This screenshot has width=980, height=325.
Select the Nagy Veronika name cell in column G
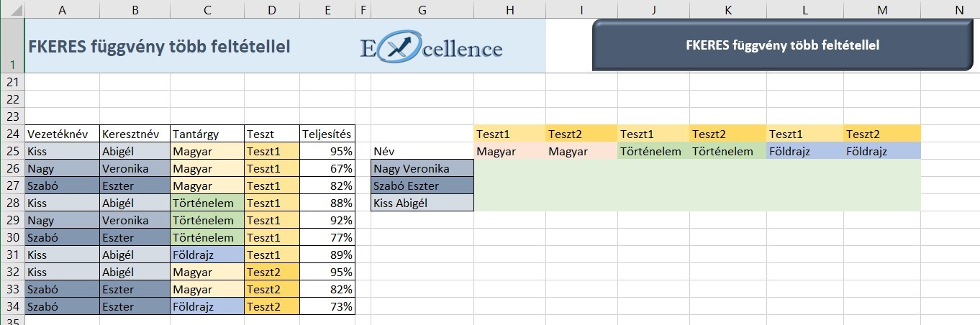tap(422, 168)
